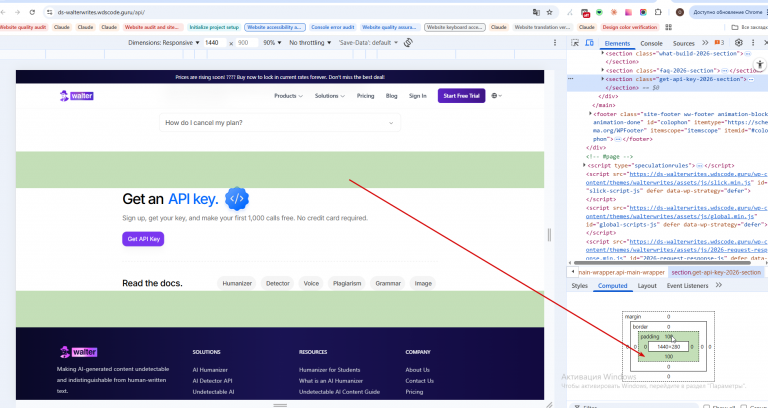Toggle the device toolbar icon

tap(590, 43)
